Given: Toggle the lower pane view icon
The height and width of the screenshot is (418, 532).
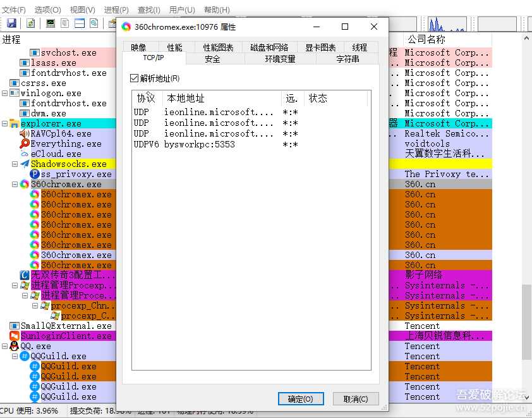Looking at the screenshot, I should point(80,23).
